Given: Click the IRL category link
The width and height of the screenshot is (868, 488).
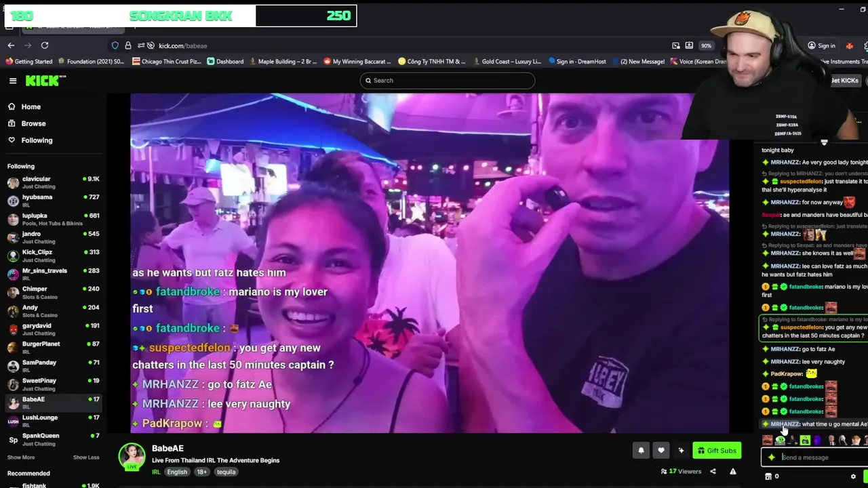Looking at the screenshot, I should (x=156, y=472).
